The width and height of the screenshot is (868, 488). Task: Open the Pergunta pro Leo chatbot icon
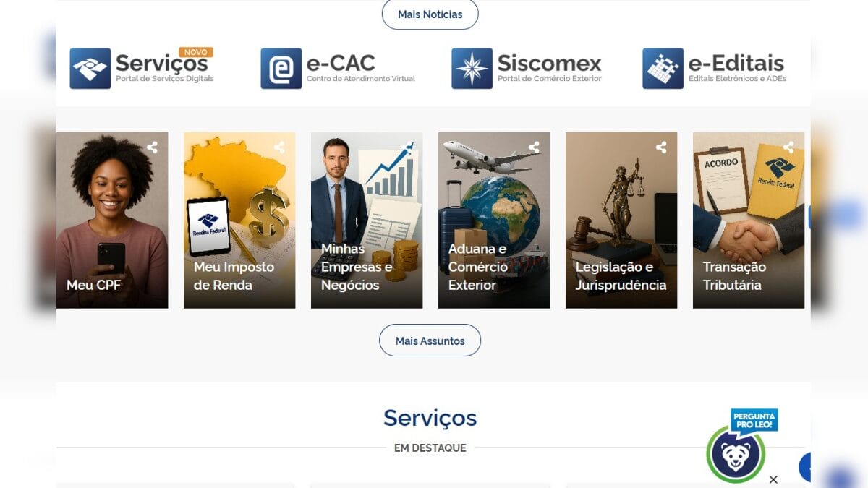pyautogui.click(x=736, y=454)
